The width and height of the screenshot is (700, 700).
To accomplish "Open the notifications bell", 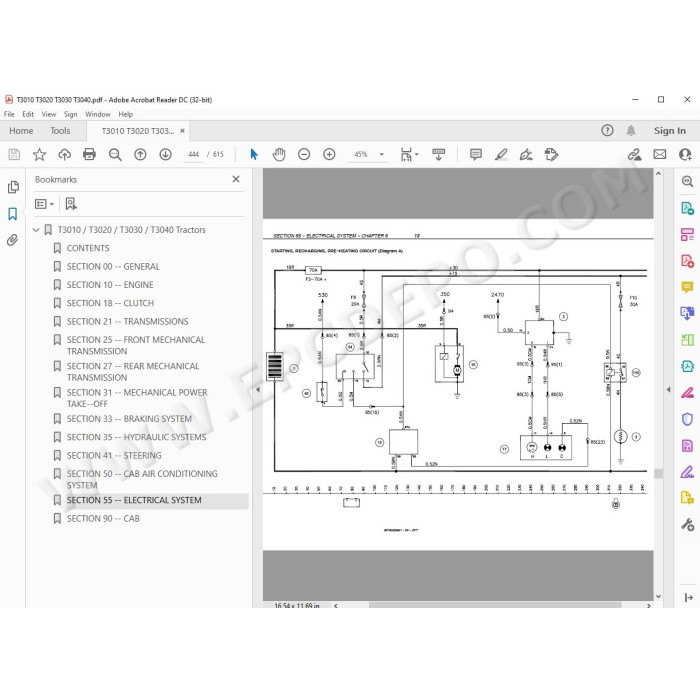I will (x=631, y=130).
